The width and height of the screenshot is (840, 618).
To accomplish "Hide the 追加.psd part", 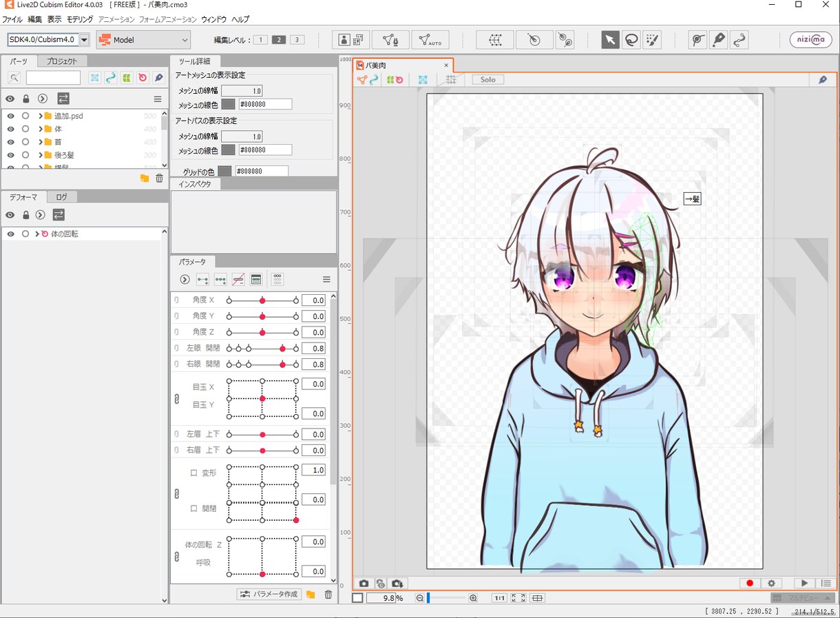I will 11,116.
